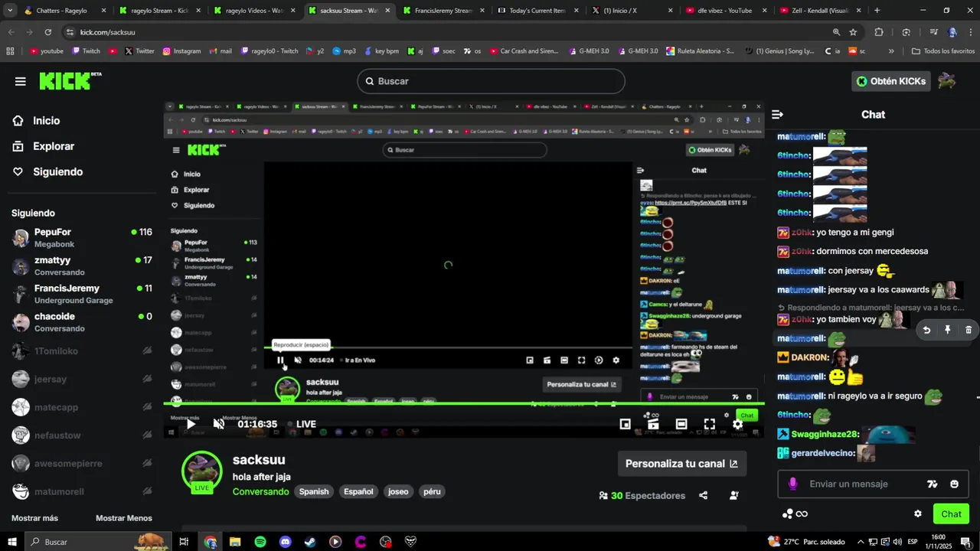Click the text-style icon in message box
The image size is (980, 551).
pos(932,484)
